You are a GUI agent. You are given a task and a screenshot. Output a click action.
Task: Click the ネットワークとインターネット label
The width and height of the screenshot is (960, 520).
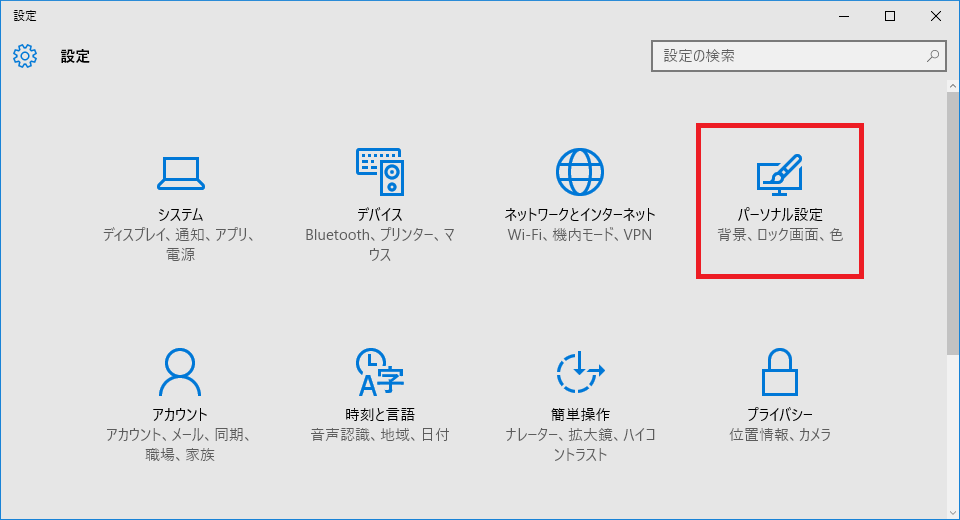pyautogui.click(x=580, y=215)
